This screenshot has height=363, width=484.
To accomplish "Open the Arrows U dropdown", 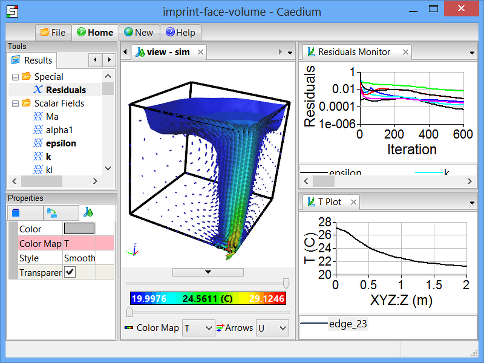I will pyautogui.click(x=272, y=328).
